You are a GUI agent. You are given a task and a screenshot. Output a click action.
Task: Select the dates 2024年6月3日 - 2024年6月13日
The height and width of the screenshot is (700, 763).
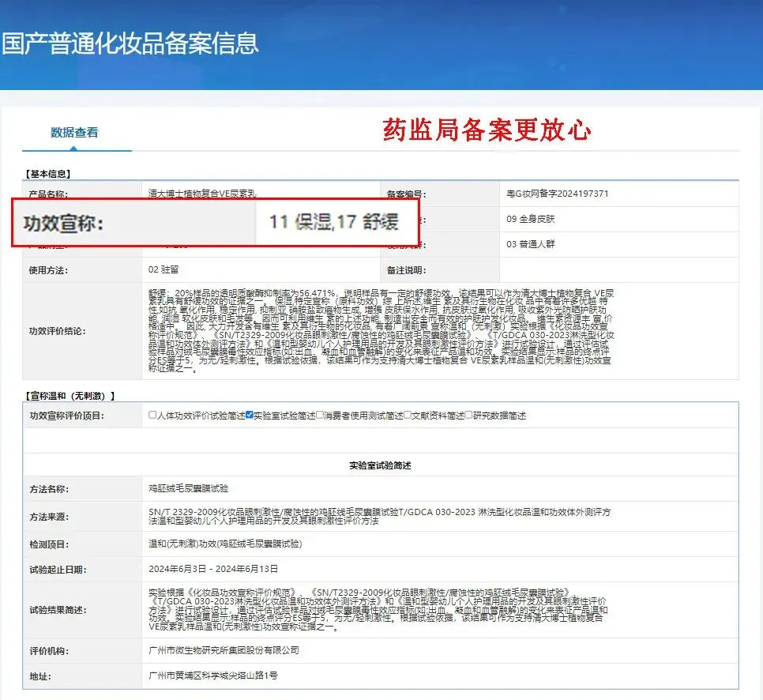point(213,569)
